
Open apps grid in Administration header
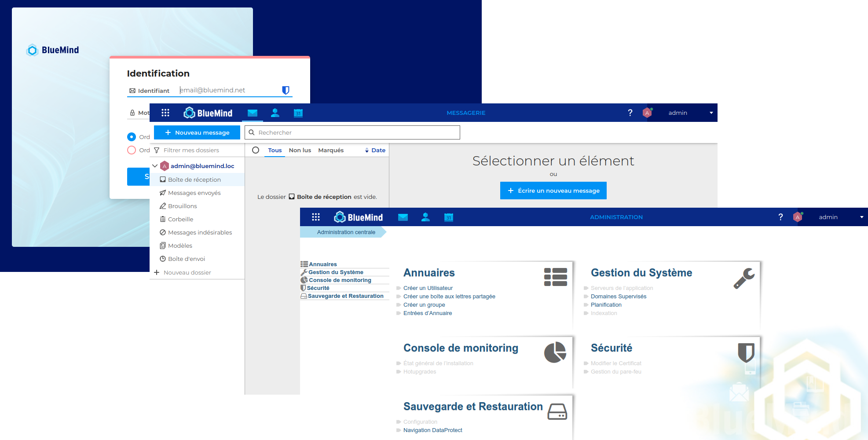[x=316, y=217]
